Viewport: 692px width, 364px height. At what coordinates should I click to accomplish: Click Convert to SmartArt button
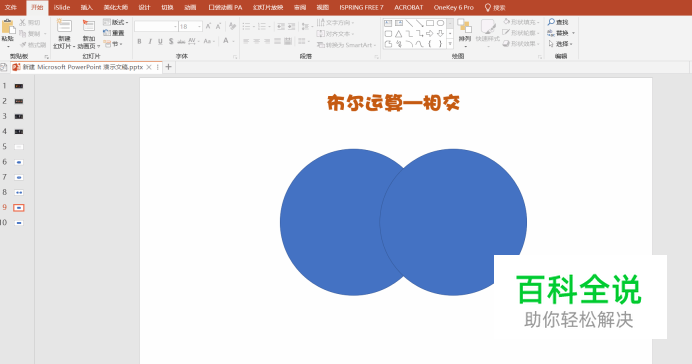346,45
